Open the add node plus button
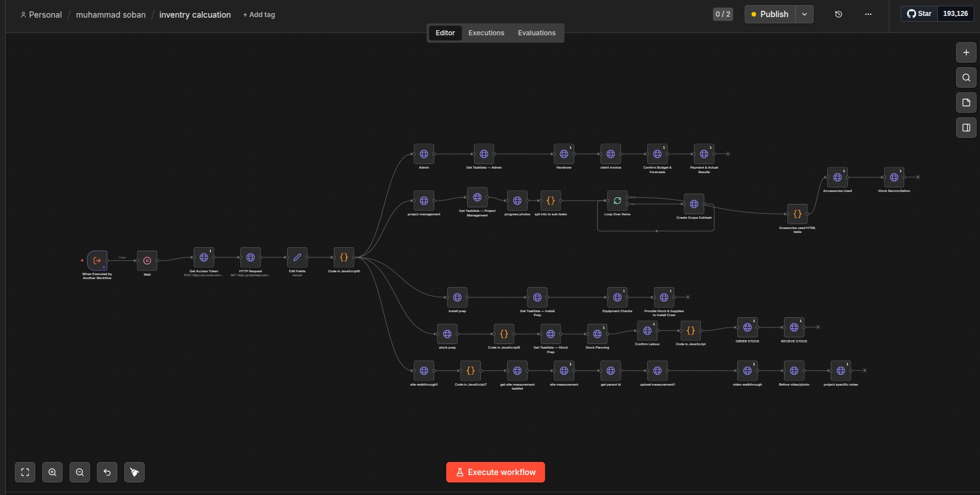The image size is (980, 495). pyautogui.click(x=966, y=52)
